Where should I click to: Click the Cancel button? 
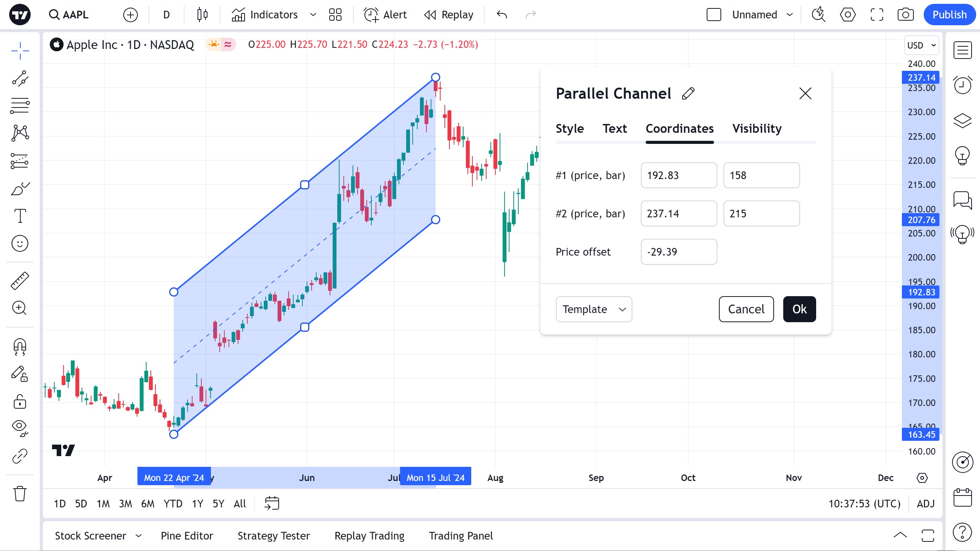point(746,309)
